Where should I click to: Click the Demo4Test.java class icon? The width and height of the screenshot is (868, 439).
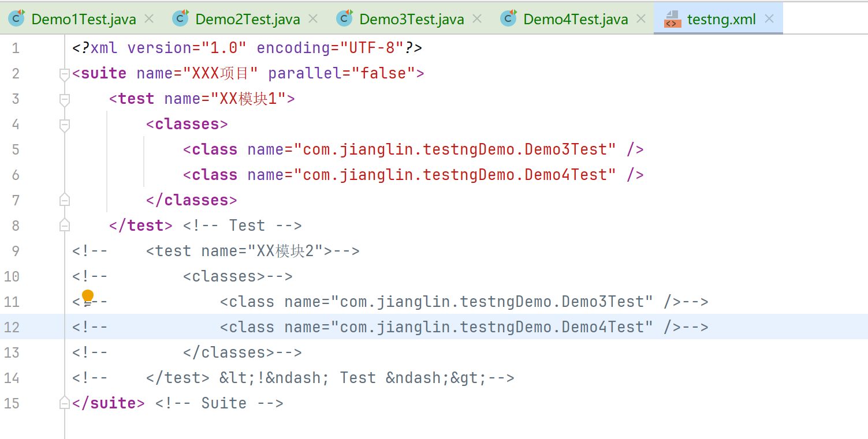click(x=509, y=18)
